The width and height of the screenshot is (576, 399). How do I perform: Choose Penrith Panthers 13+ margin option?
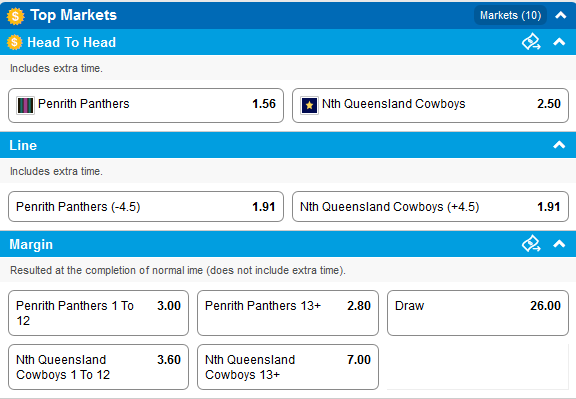click(288, 313)
